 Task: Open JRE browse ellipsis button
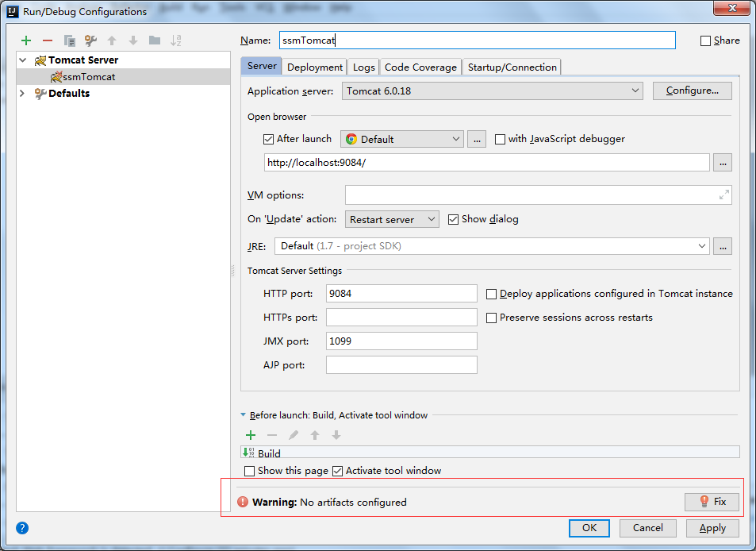(x=723, y=247)
